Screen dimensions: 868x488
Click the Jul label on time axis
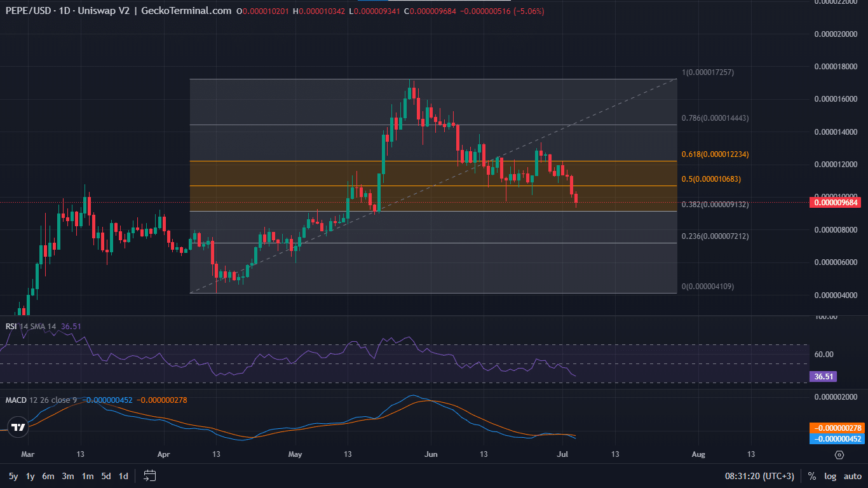pyautogui.click(x=563, y=454)
